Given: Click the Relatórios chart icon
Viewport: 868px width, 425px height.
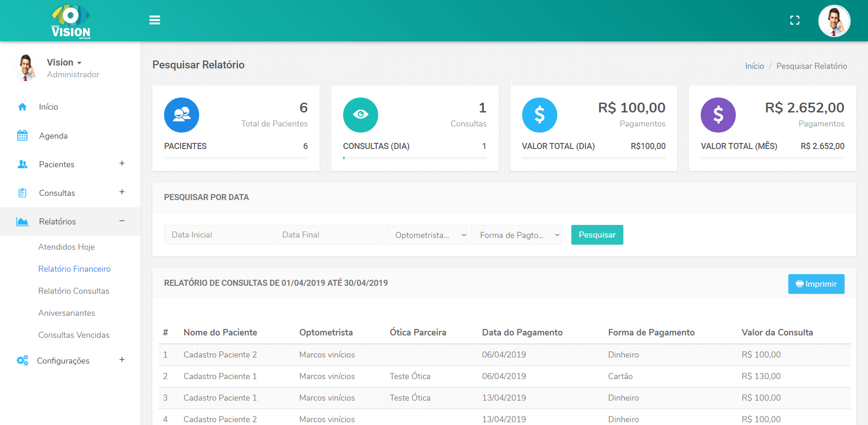Looking at the screenshot, I should (x=22, y=221).
